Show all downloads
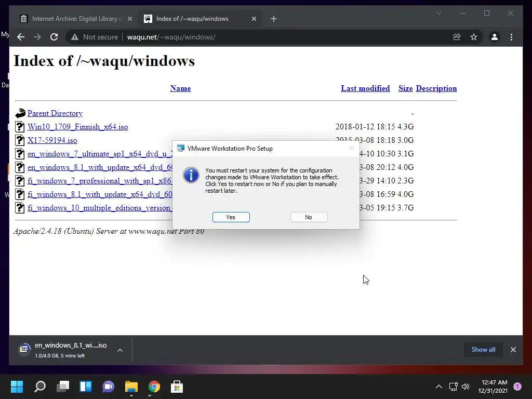This screenshot has width=532, height=399. tap(483, 350)
